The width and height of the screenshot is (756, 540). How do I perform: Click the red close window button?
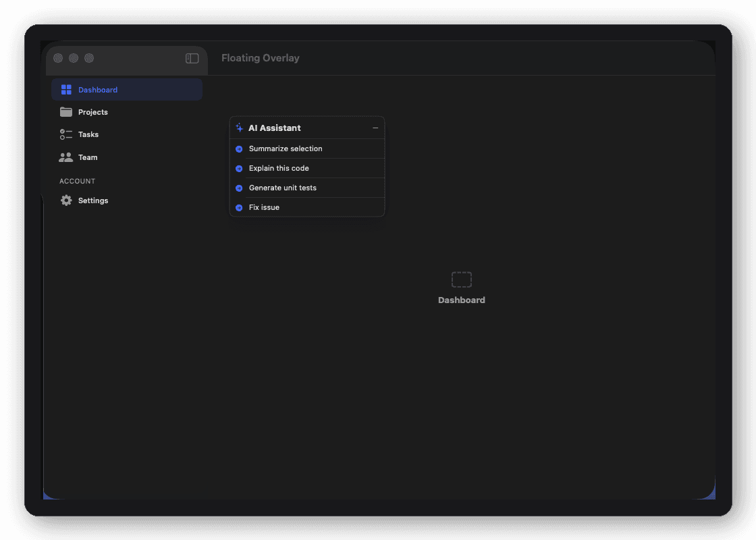(x=58, y=58)
